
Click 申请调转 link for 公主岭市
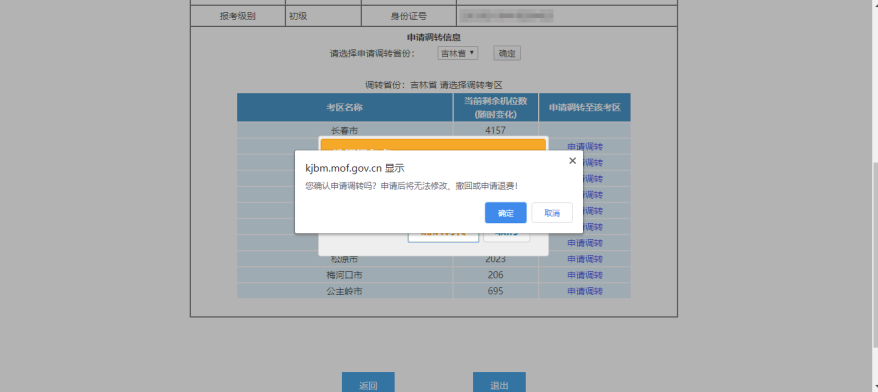coord(585,291)
